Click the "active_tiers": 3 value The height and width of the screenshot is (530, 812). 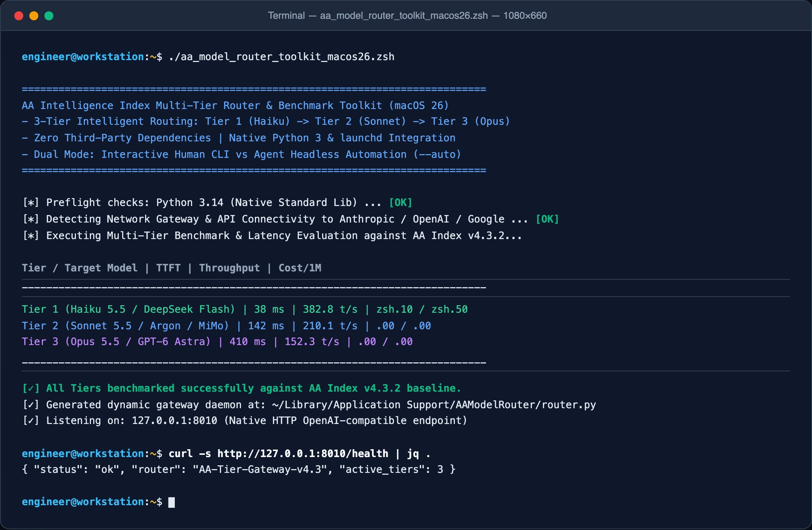pyautogui.click(x=391, y=469)
